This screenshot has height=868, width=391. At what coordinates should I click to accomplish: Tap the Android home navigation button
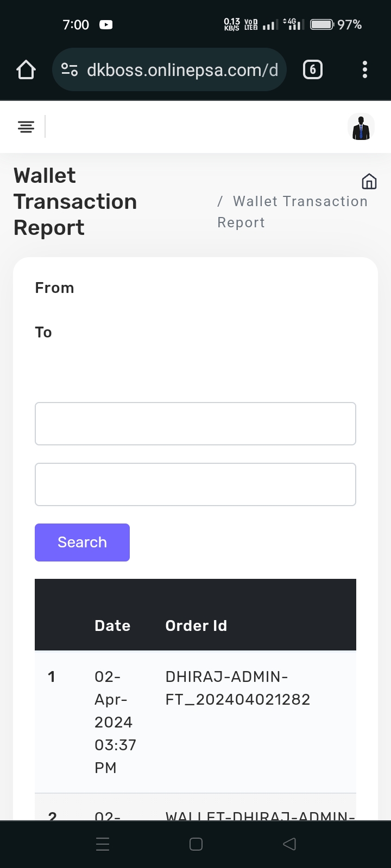196,844
